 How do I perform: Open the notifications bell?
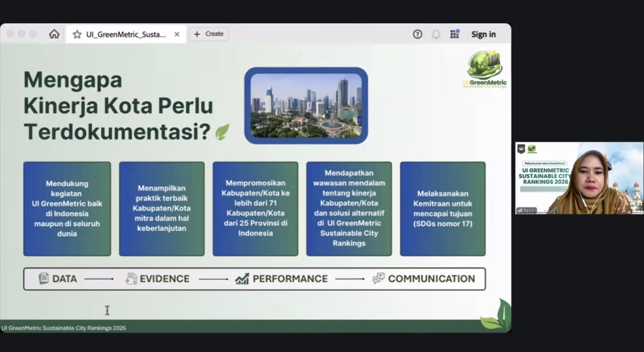point(436,35)
